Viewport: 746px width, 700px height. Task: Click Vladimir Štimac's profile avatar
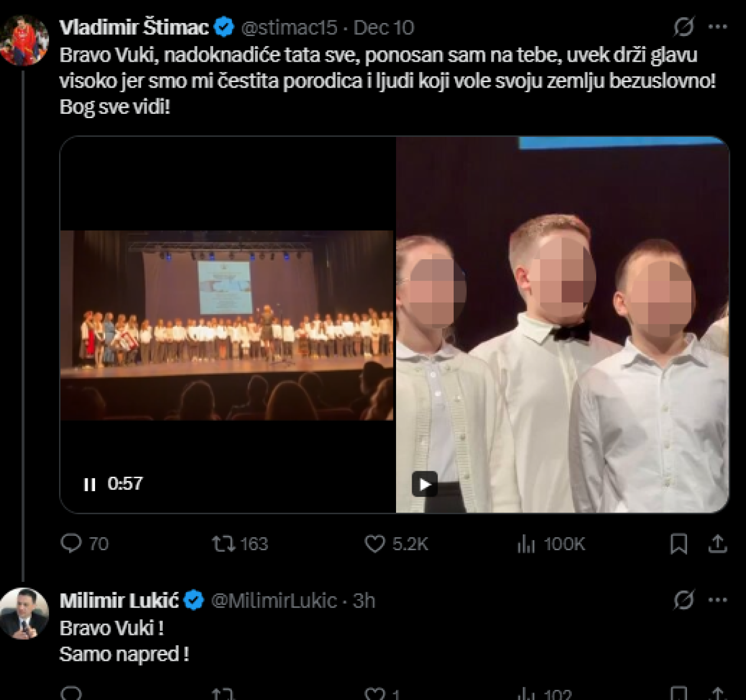point(24,41)
